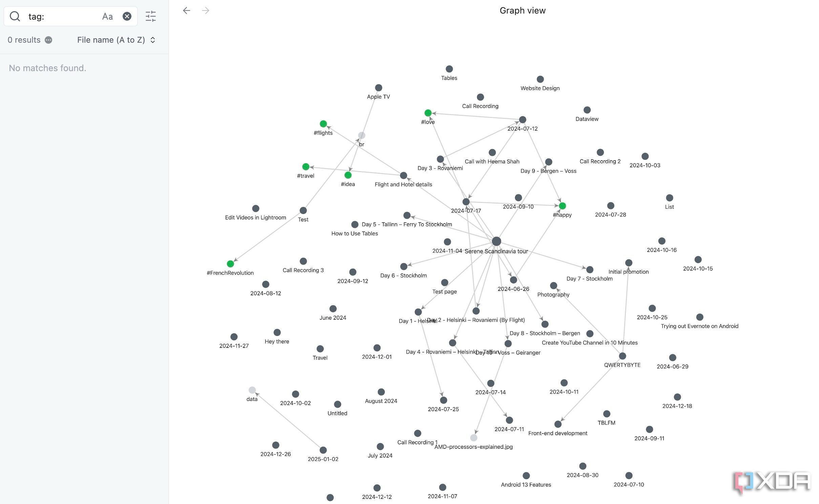Screen dimensions: 819x504
Task: Open the Android 13 Features node
Action: (x=526, y=476)
